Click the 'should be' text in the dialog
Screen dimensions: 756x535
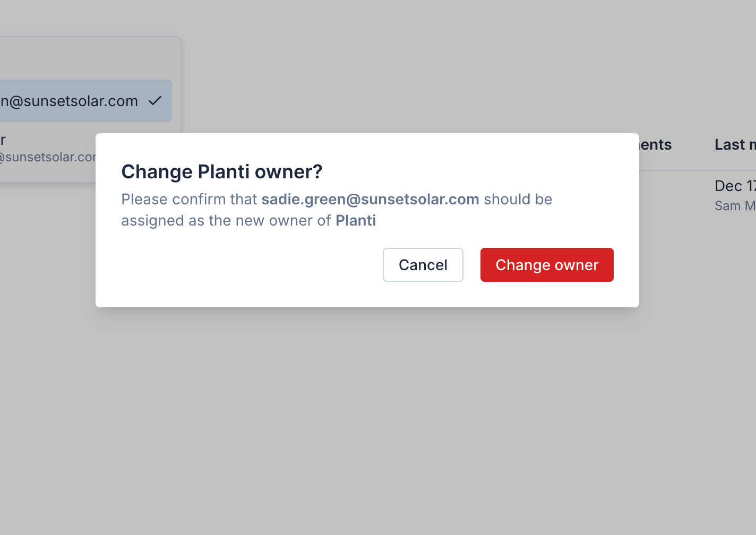[x=518, y=199]
